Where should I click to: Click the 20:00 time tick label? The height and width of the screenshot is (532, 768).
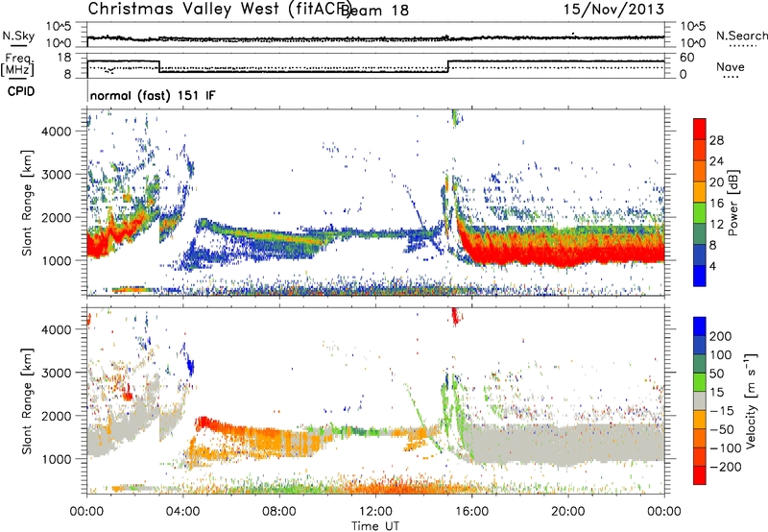[x=567, y=512]
